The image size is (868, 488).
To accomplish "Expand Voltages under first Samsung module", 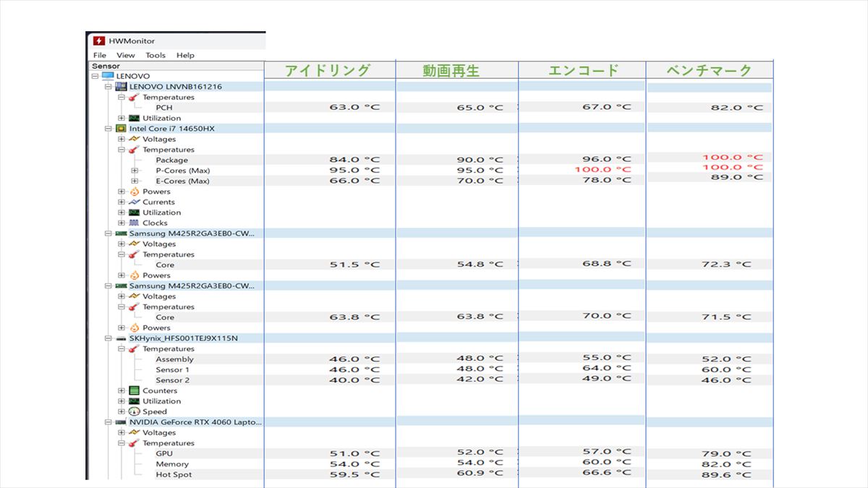I will click(122, 244).
